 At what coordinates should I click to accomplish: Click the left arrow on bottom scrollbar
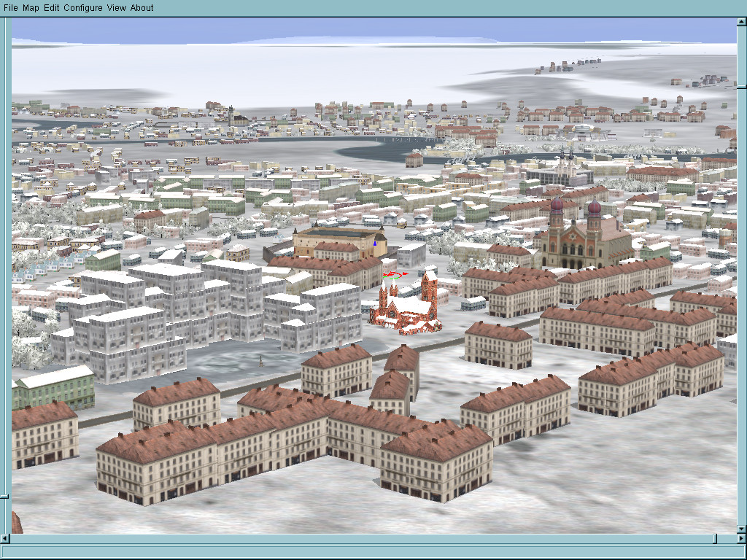click(5, 539)
